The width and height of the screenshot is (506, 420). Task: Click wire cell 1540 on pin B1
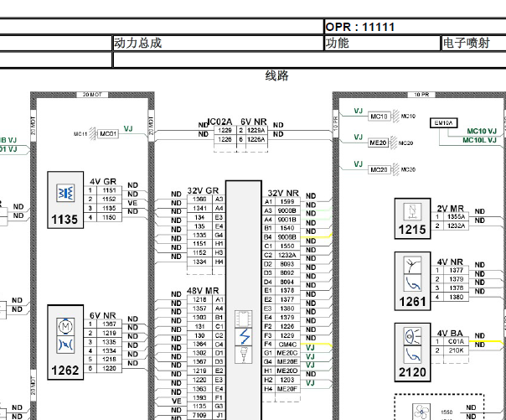click(x=287, y=228)
